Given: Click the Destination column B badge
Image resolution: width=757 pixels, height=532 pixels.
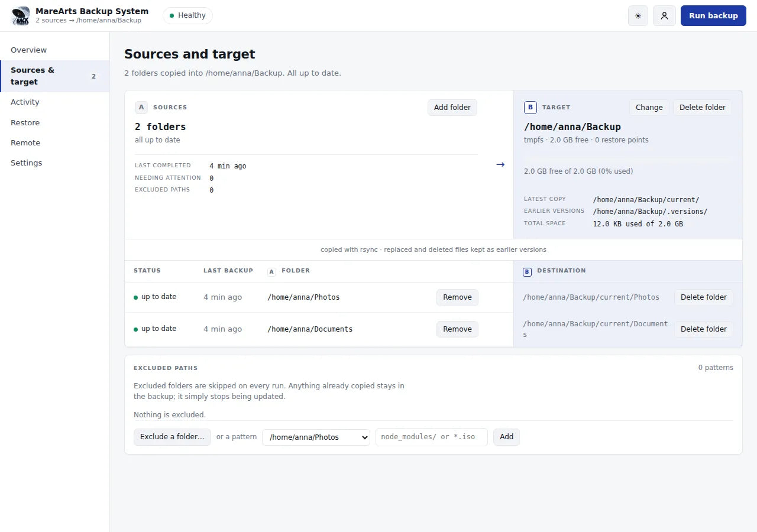Looking at the screenshot, I should pos(528,272).
